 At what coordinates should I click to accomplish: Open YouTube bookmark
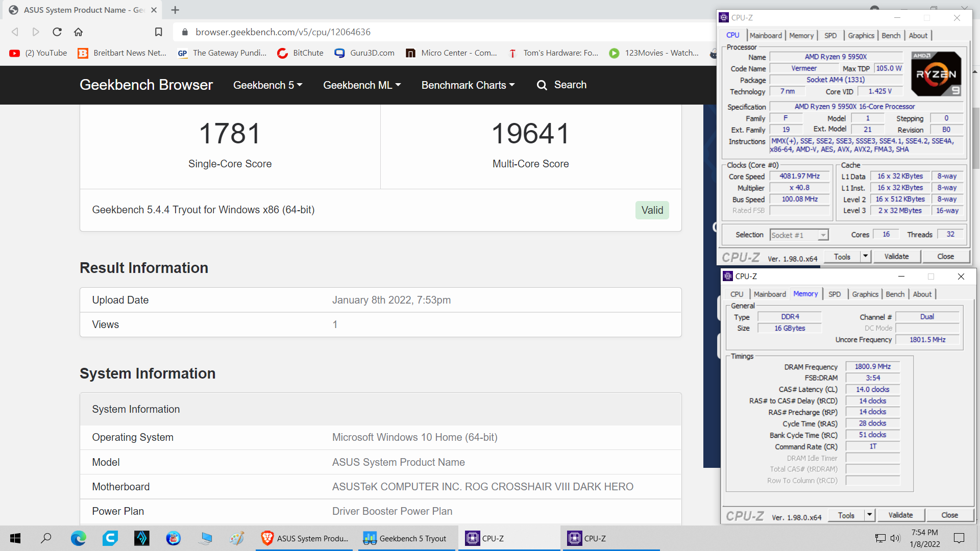(x=38, y=53)
